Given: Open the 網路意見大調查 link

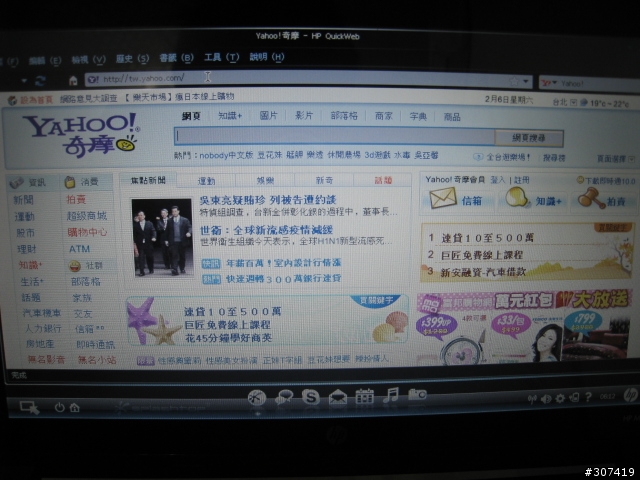Looking at the screenshot, I should [88, 98].
